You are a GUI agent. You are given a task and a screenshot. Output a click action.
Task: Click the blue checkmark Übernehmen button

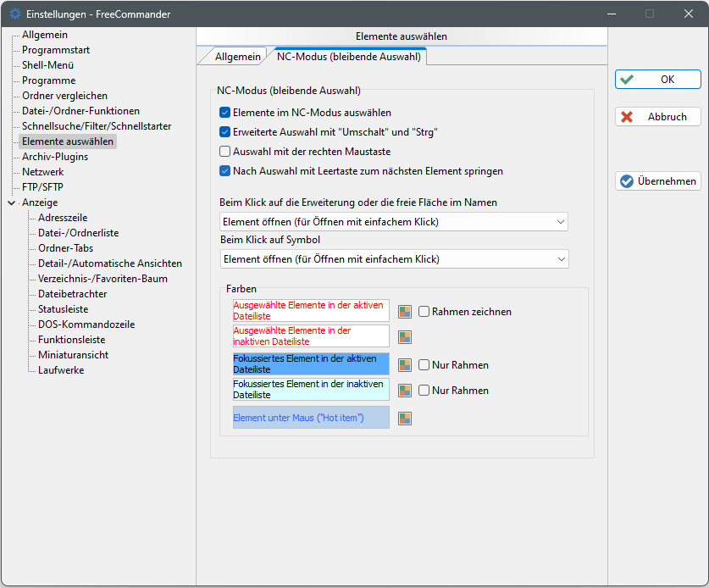click(x=658, y=180)
